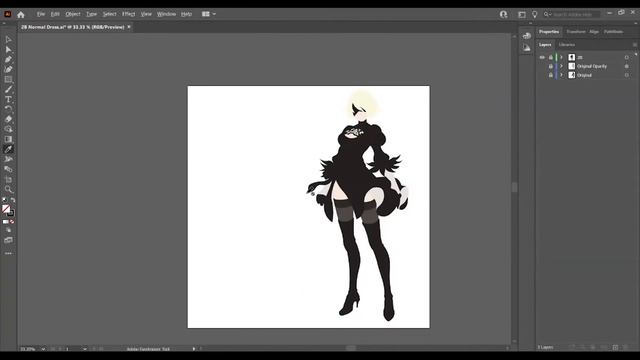
Task: Switch to the Align tab
Action: click(x=594, y=31)
